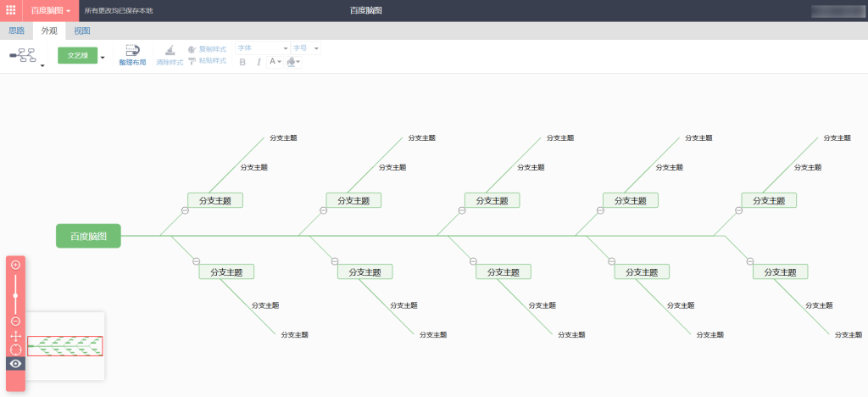
Task: Select the fifth upper boxed 分支主题 node
Action: [x=769, y=200]
